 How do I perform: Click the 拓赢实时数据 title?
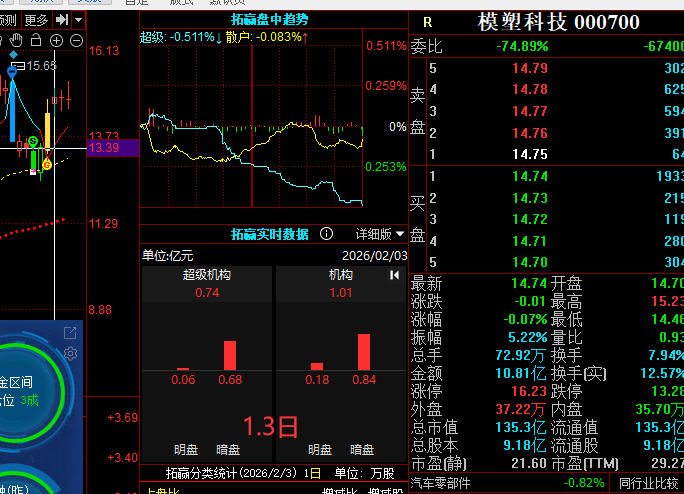(269, 234)
